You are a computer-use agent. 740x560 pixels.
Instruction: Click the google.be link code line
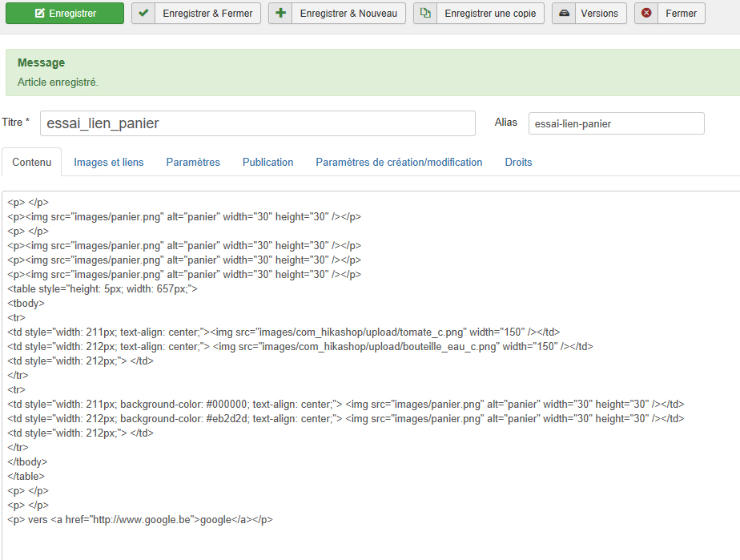140,519
